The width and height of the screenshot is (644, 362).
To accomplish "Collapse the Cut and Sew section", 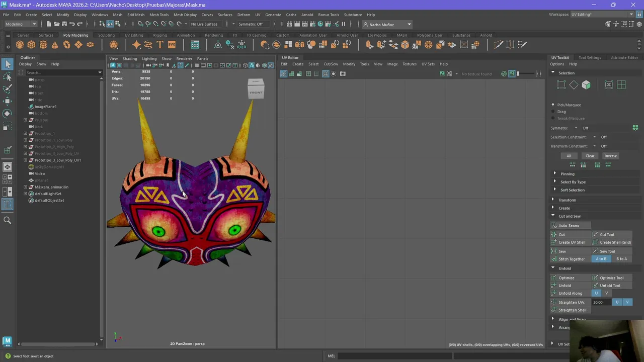I will point(553,216).
